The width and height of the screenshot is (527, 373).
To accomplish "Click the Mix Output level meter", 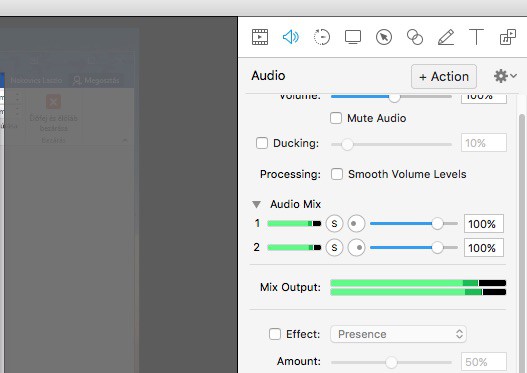I will (x=418, y=287).
